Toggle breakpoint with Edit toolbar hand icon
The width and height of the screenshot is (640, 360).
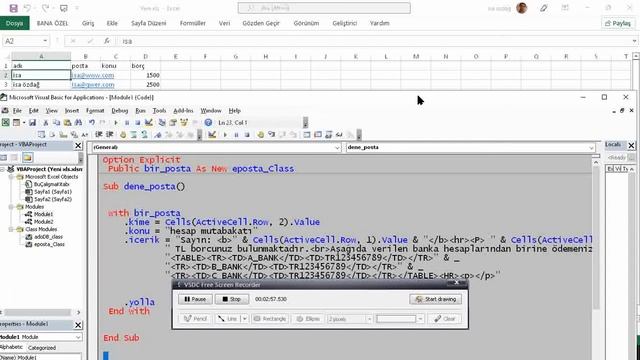(x=122, y=134)
